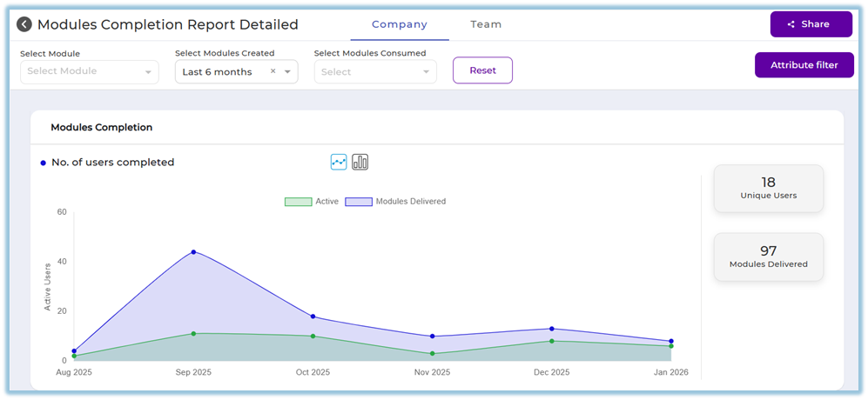868x400 pixels.
Task: Open the Select Module dropdown
Action: click(x=89, y=71)
